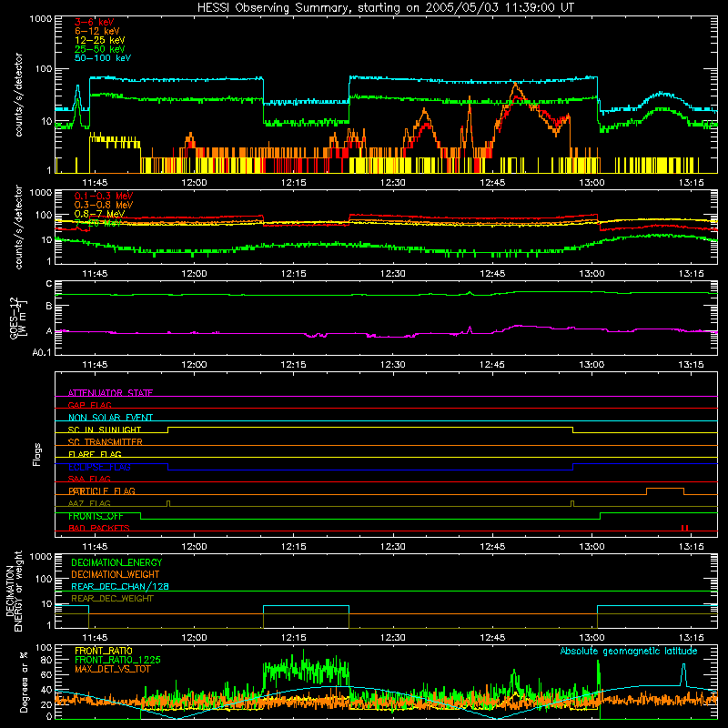Click the SC_TRANSMITTER flag label
The width and height of the screenshot is (728, 728).
pyautogui.click(x=106, y=442)
